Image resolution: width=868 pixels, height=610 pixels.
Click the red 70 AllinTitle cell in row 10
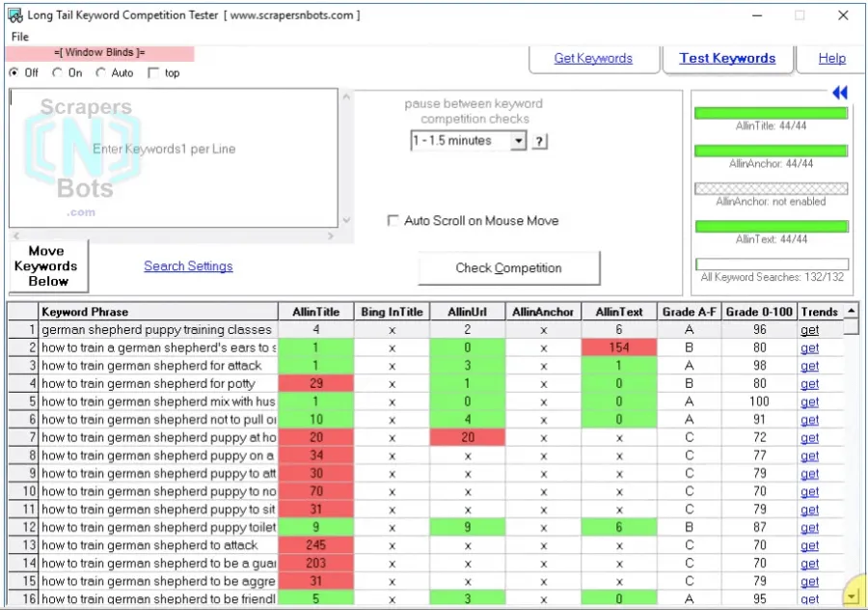(x=316, y=491)
